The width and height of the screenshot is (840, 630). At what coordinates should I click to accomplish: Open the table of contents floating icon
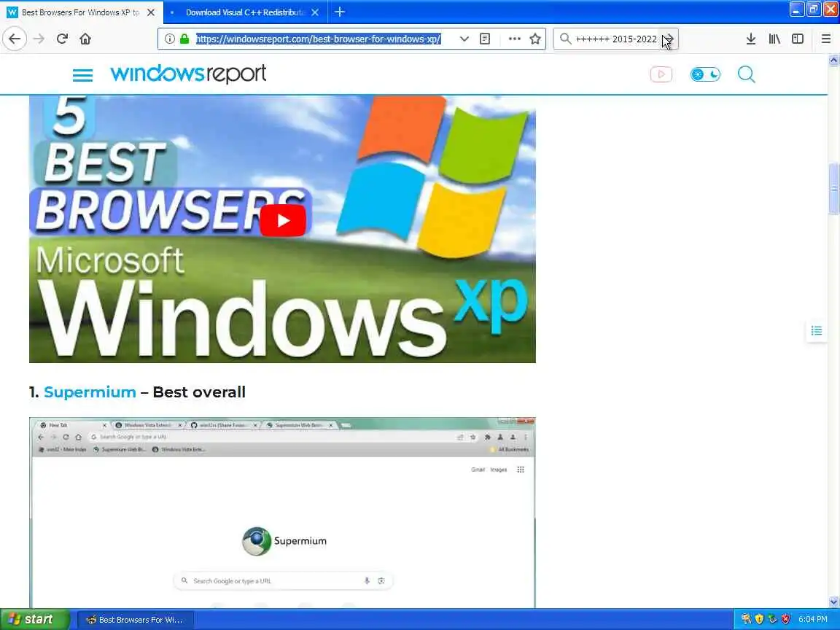pos(817,330)
